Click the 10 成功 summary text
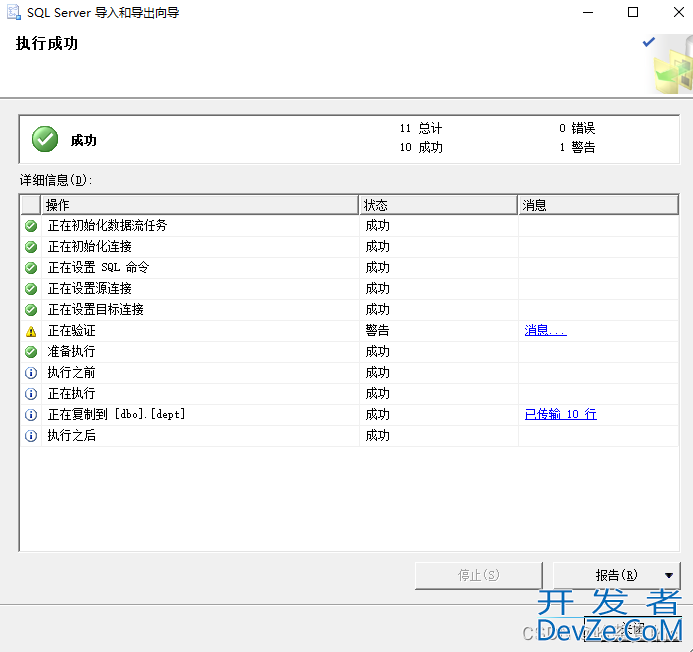 (x=421, y=147)
